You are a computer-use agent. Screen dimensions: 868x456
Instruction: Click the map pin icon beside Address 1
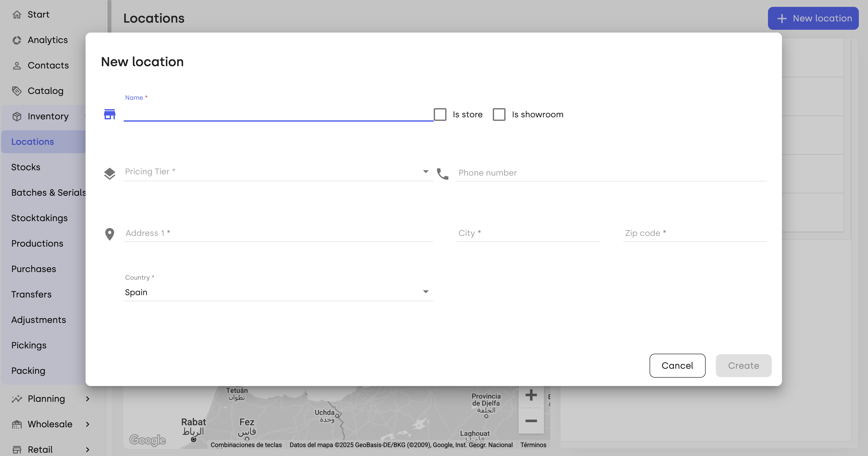(x=109, y=234)
